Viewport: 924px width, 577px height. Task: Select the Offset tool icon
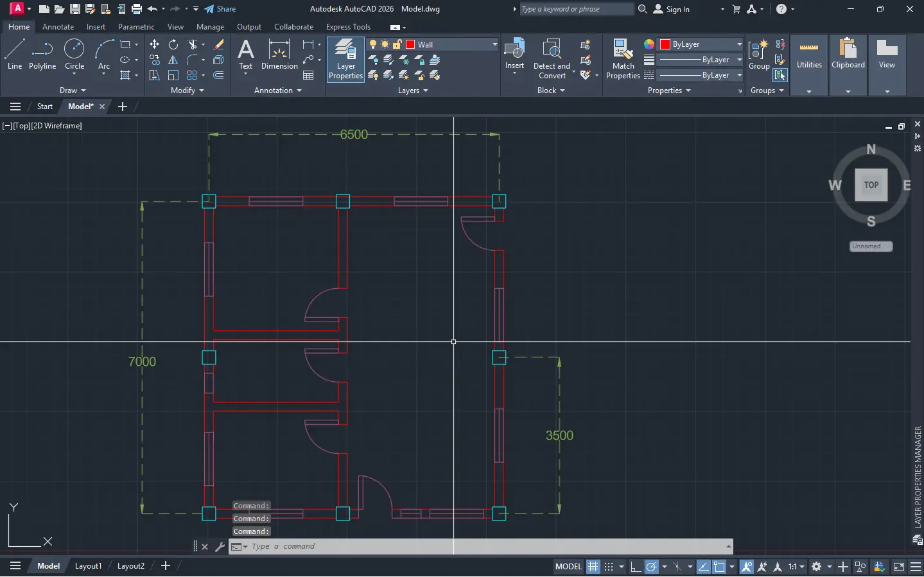pyautogui.click(x=218, y=75)
